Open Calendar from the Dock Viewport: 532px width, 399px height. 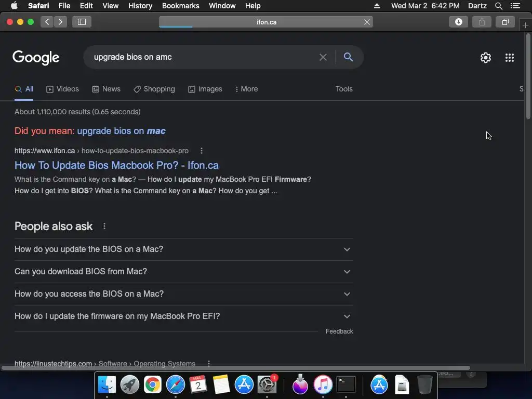[198, 385]
